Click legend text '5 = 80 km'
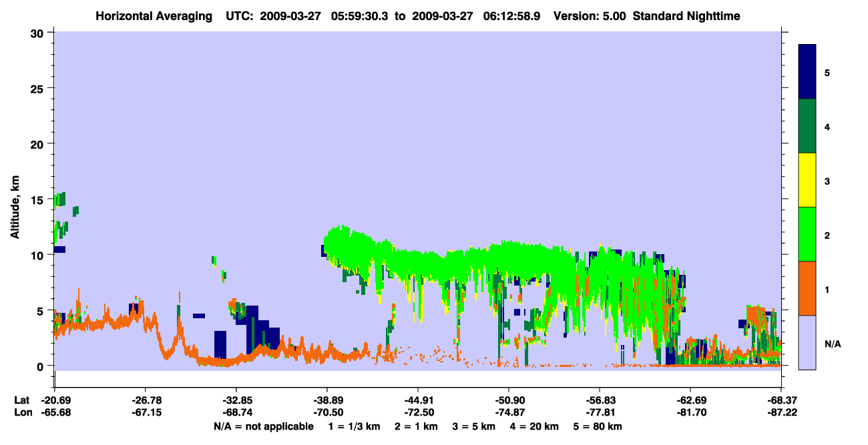Image resolution: width=868 pixels, height=445 pixels. 598,426
